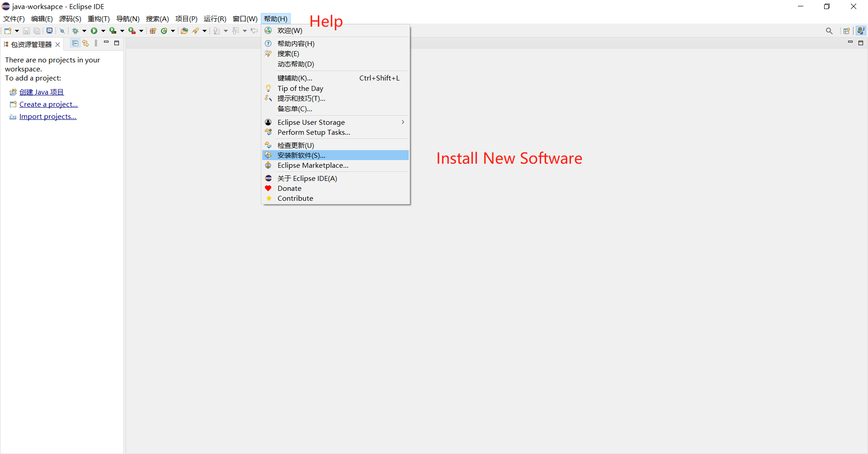The width and height of the screenshot is (868, 454).
Task: Click the magnifier search icon at top right
Action: (x=829, y=31)
